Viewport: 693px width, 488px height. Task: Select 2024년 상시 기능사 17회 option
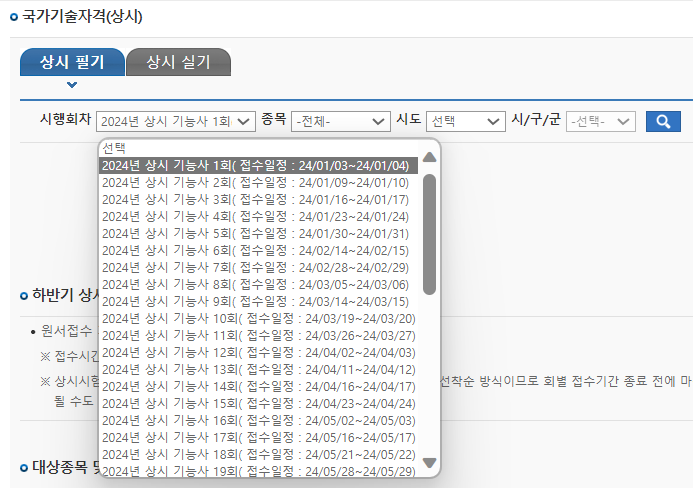pos(259,438)
